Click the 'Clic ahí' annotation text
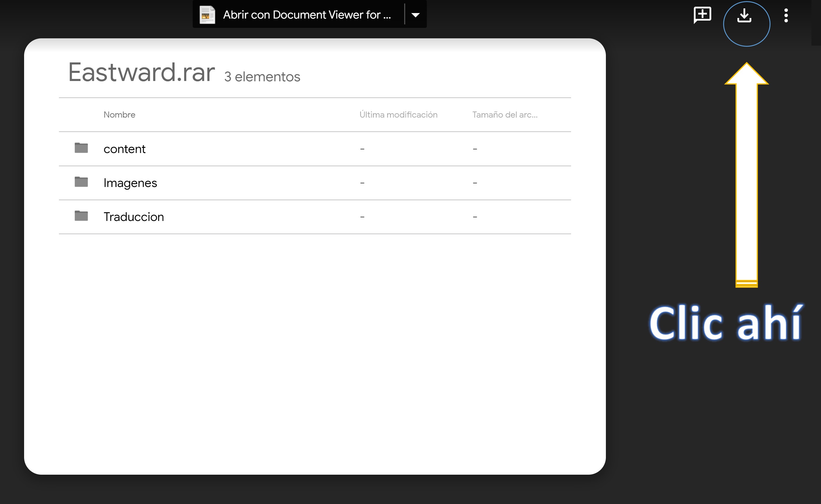The height and width of the screenshot is (504, 821). point(726,323)
